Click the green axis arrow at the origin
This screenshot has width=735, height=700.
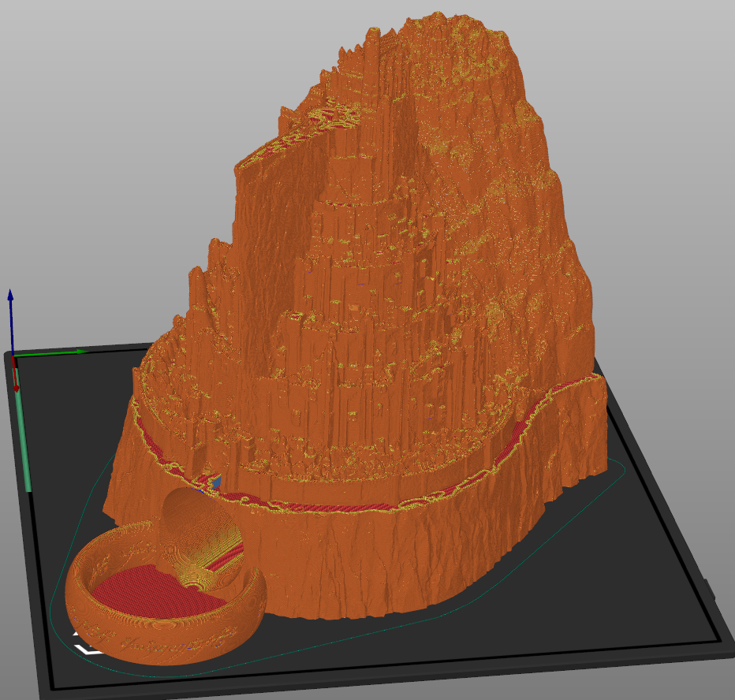(51, 352)
